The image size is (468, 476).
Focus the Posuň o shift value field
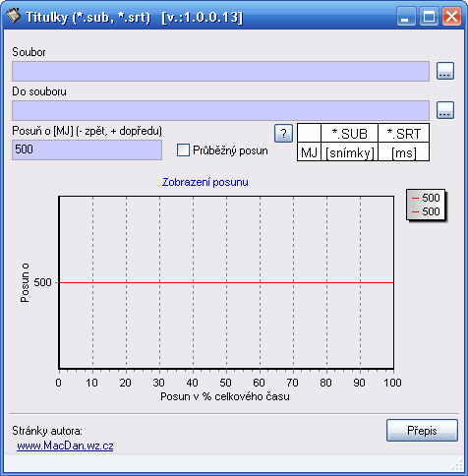(87, 149)
